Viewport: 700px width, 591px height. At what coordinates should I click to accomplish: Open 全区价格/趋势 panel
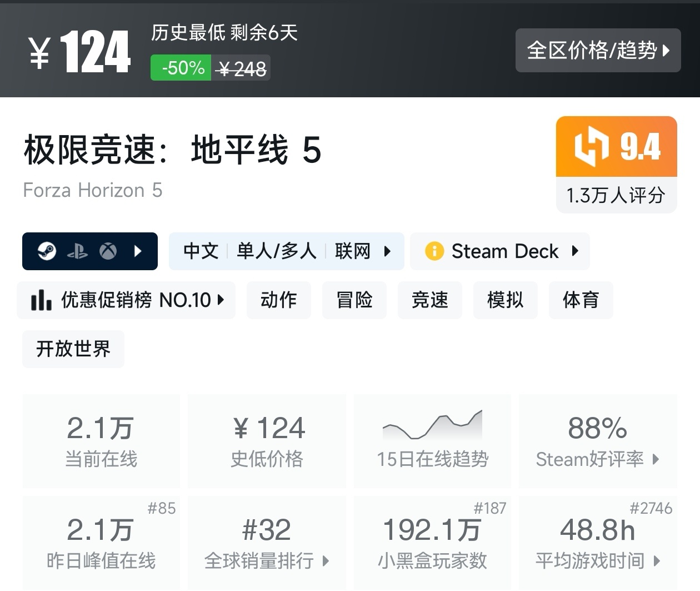(x=598, y=51)
